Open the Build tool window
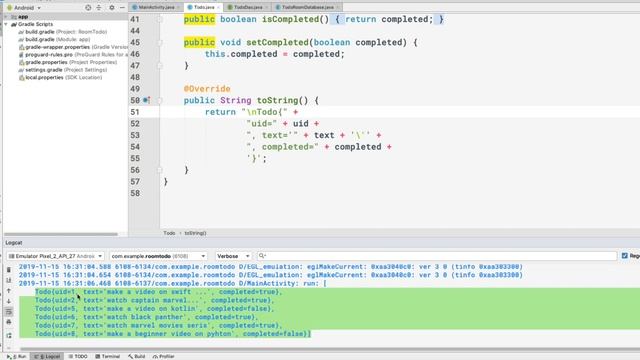 (136, 356)
